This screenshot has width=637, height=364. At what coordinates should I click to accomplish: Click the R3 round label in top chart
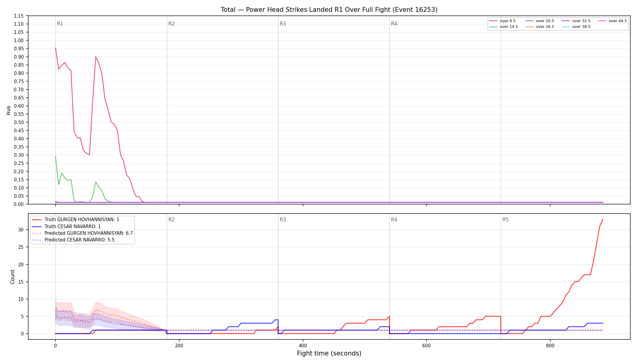coord(283,24)
